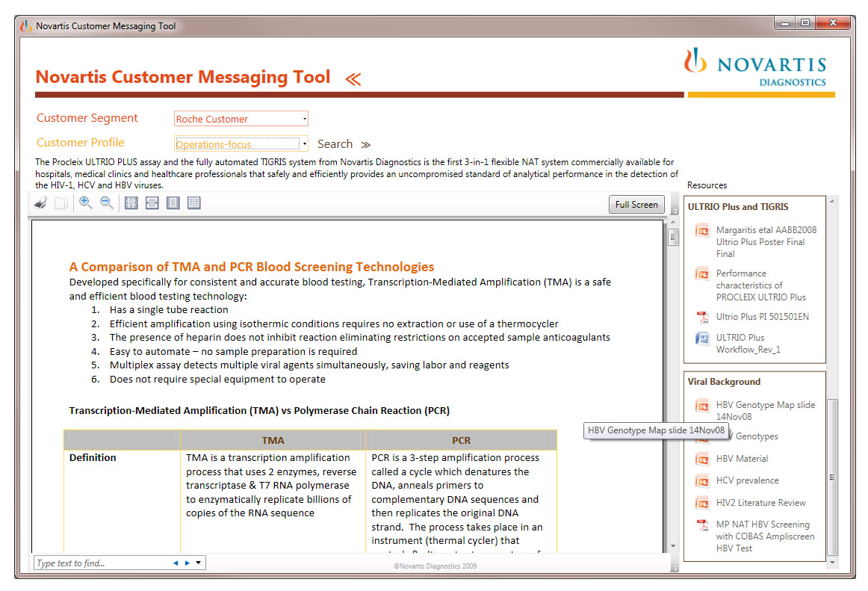Click the copy page icon in toolbar
The width and height of the screenshot is (868, 591).
click(61, 203)
